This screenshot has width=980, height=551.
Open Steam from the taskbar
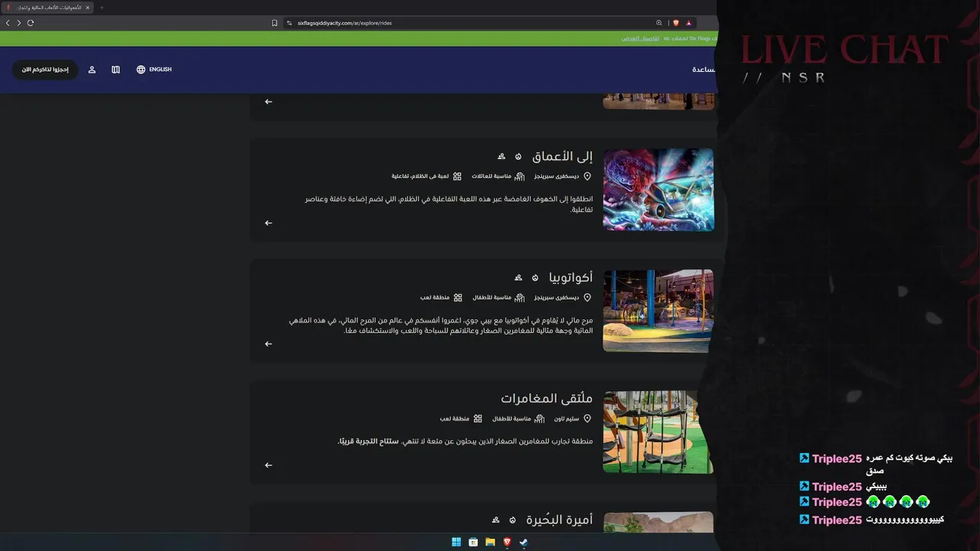coord(524,542)
